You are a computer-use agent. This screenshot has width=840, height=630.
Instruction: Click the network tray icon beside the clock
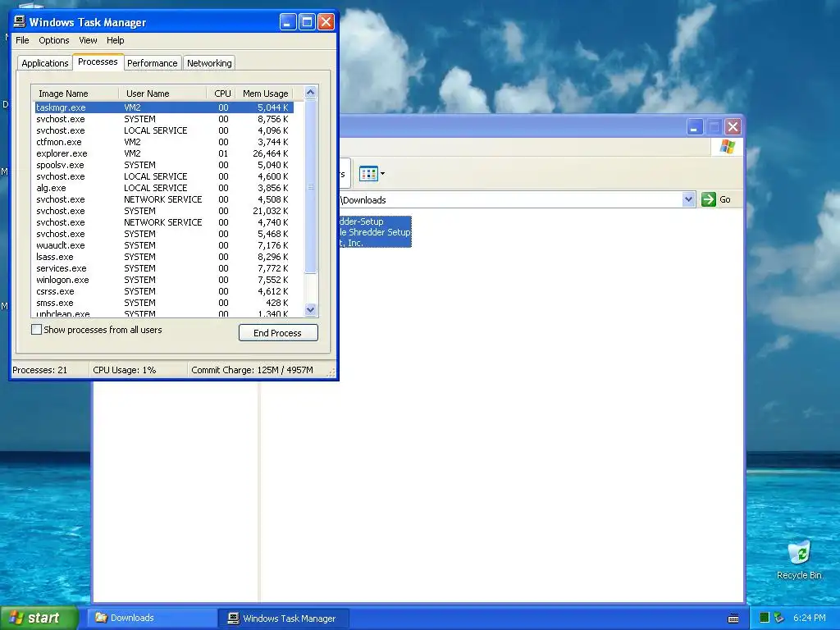point(779,618)
